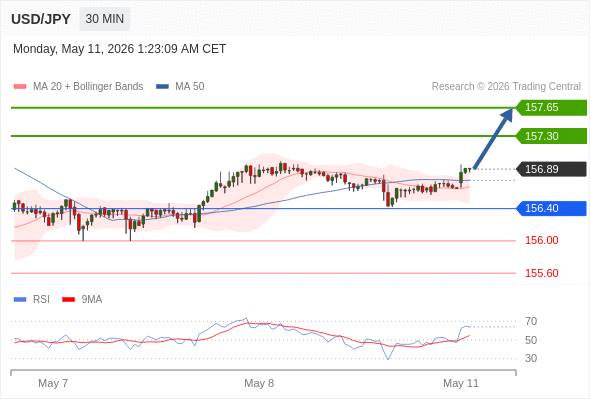
Task: Click the 30 MIN timeframe badge
Action: (x=105, y=19)
